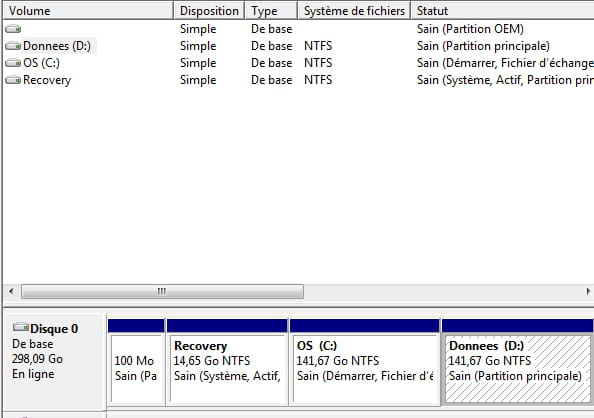
Task: Select the Disque 0 disk icon
Action: (21, 327)
